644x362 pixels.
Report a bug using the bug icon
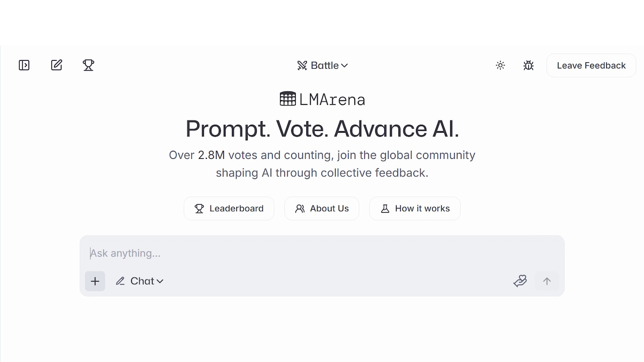[x=528, y=65]
